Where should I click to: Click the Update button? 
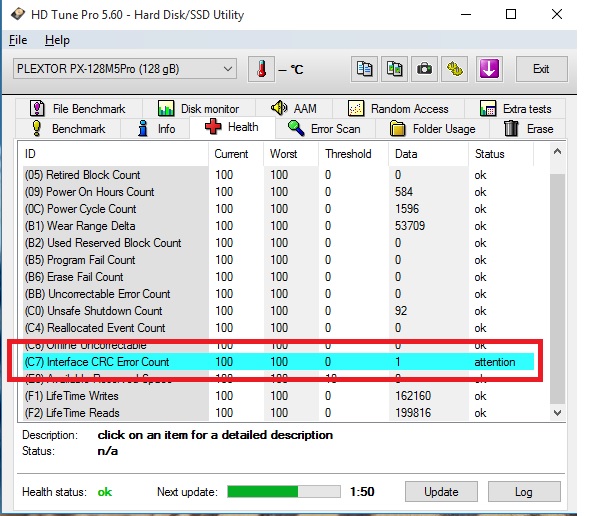[442, 492]
